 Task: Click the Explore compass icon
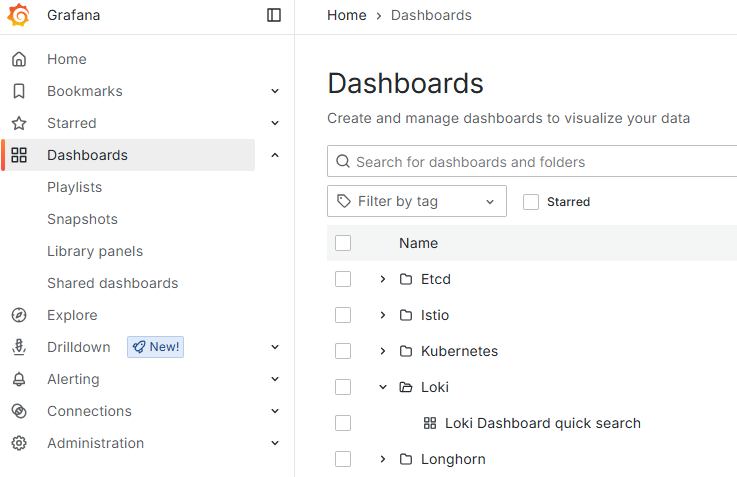[x=19, y=315]
